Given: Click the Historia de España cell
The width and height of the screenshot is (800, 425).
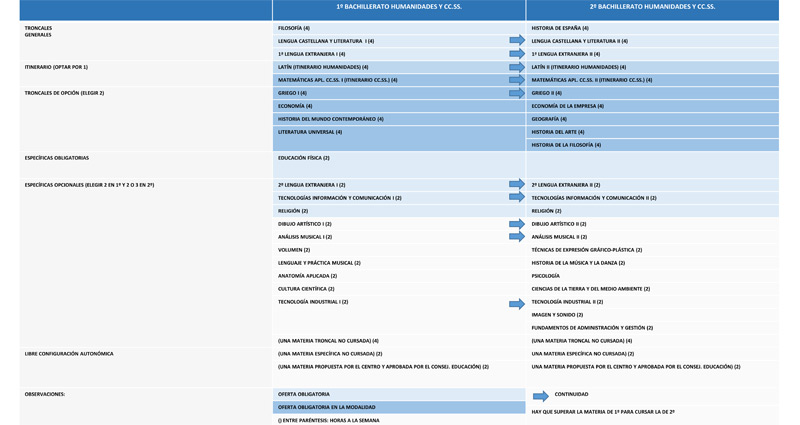Looking at the screenshot, I should pyautogui.click(x=560, y=28).
